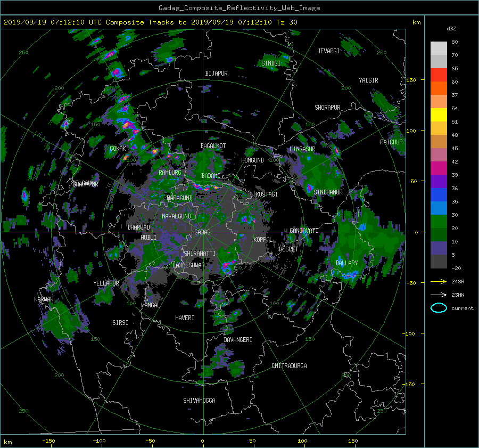The width and height of the screenshot is (479, 448).
Task: Click the BADAMI city label
Action: click(x=211, y=176)
